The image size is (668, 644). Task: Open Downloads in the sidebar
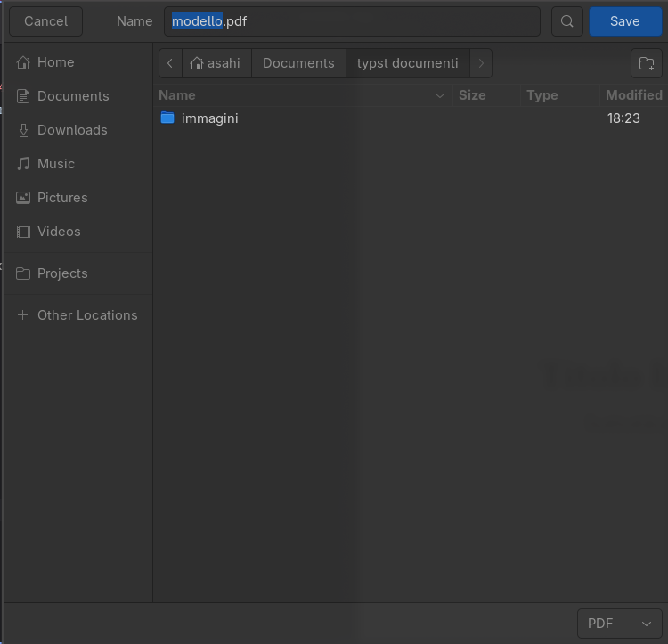tap(78, 130)
